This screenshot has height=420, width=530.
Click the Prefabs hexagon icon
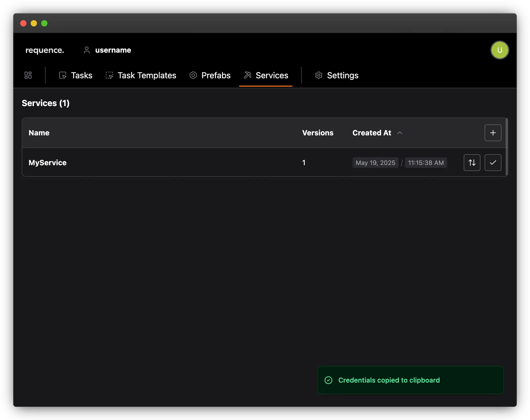193,75
